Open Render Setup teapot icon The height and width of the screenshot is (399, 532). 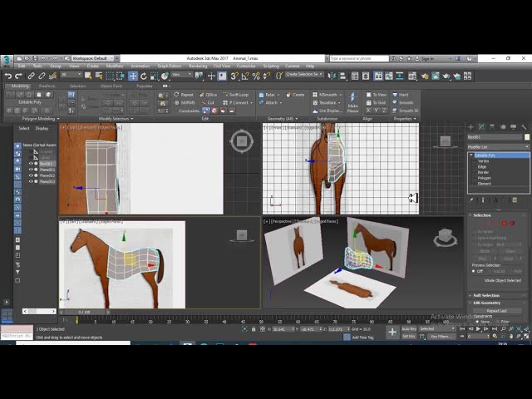tap(425, 76)
